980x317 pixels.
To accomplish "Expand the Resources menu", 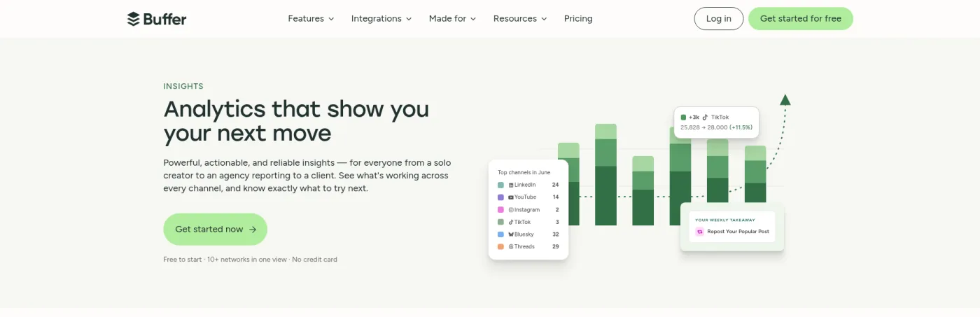I will 520,19.
